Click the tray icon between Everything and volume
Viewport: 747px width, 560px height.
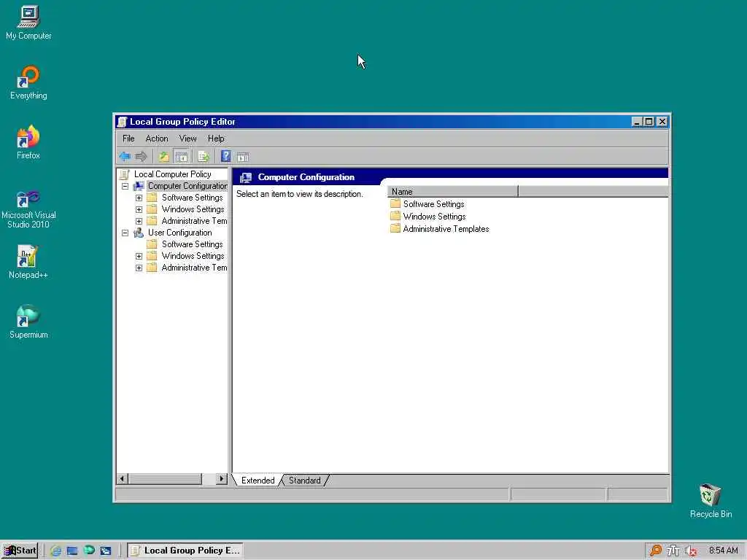(x=673, y=551)
